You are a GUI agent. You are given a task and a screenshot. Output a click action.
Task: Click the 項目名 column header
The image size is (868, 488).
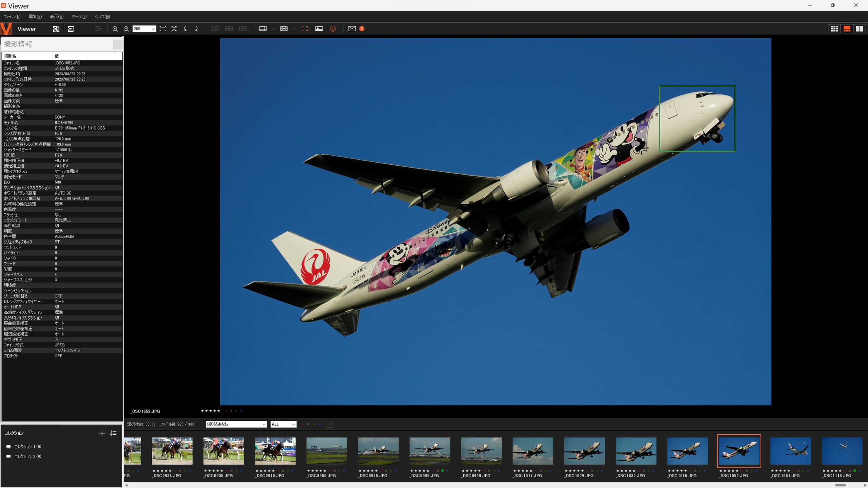pos(28,56)
